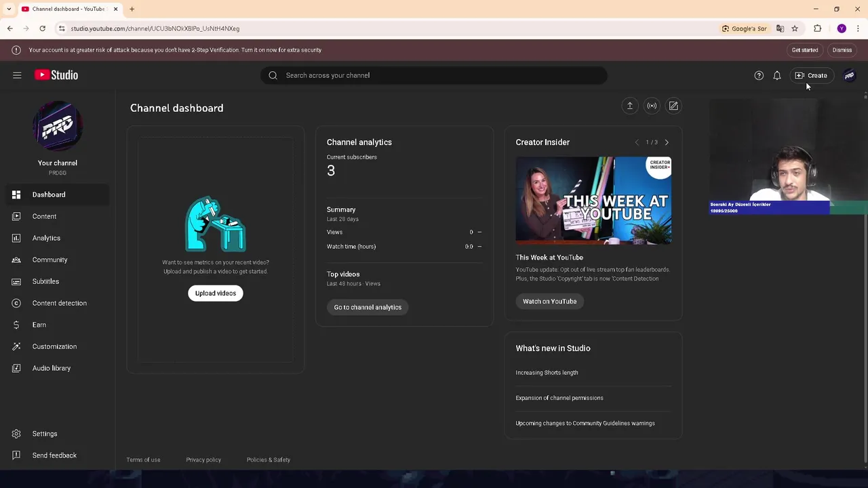Viewport: 868px width, 488px height.
Task: Go to next Creator Insider card
Action: (x=667, y=142)
